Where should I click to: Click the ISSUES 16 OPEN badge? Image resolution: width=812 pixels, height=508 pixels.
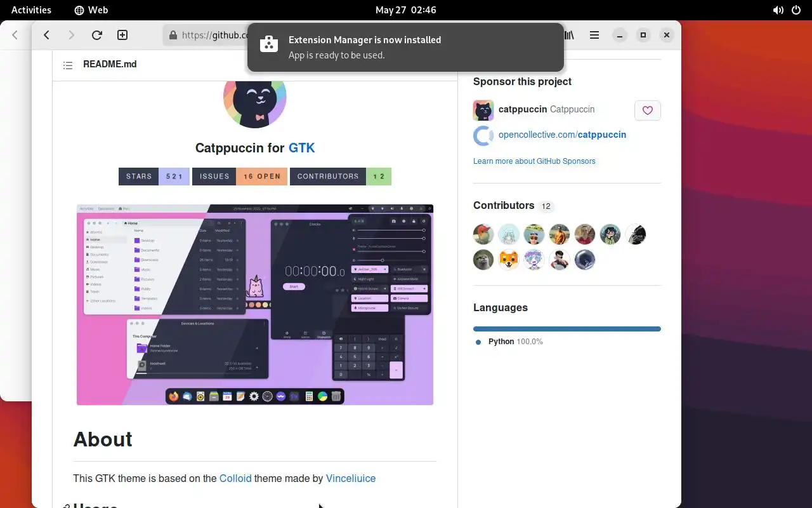240,177
